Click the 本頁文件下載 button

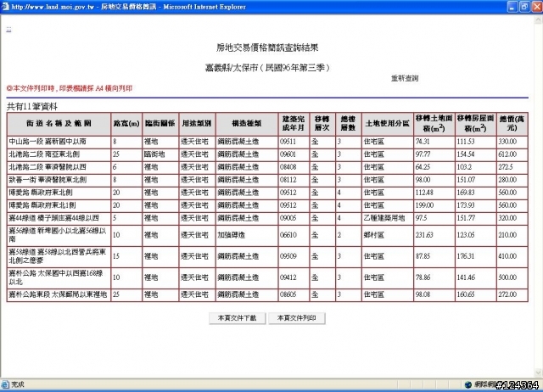point(238,318)
